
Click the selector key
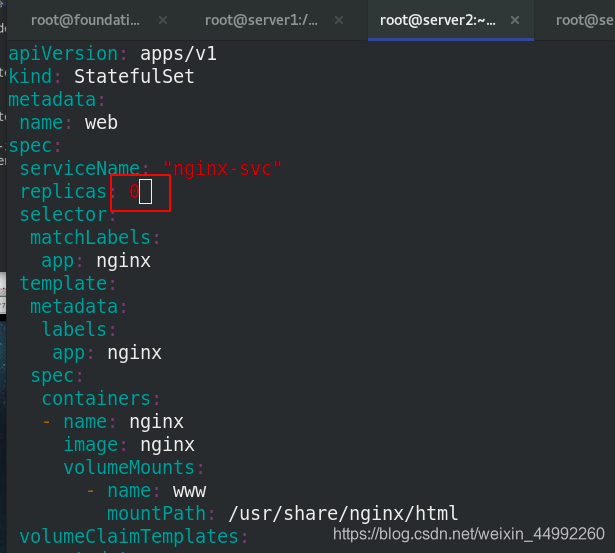(x=63, y=215)
